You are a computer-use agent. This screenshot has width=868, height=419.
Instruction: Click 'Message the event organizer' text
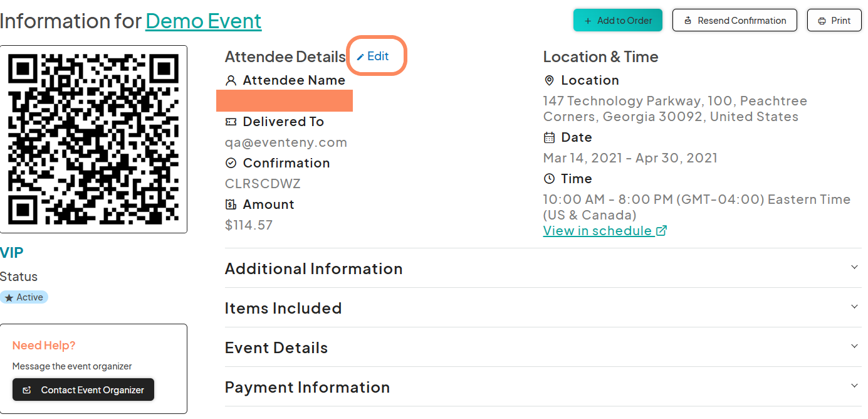(72, 366)
